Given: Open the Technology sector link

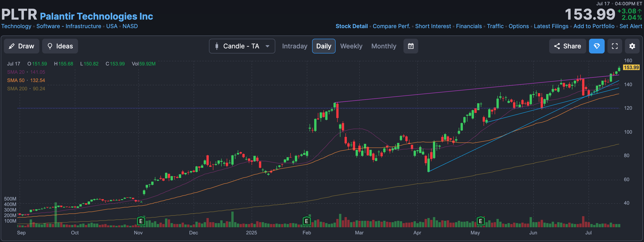Looking at the screenshot, I should 16,26.
